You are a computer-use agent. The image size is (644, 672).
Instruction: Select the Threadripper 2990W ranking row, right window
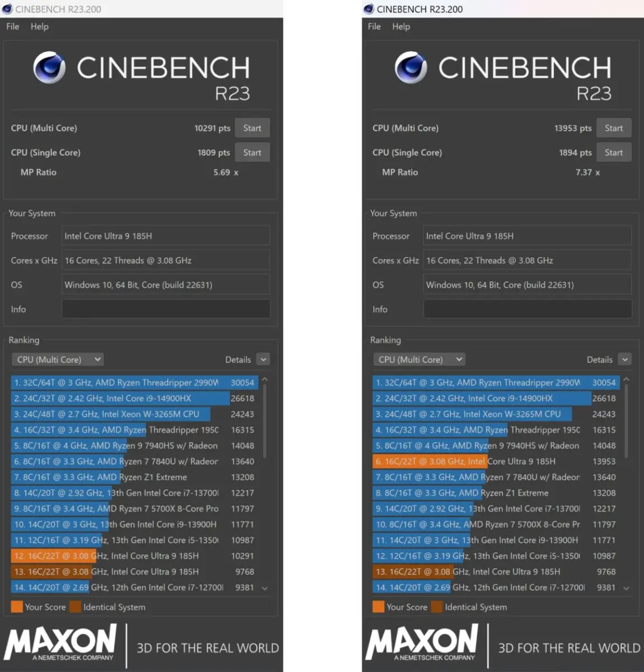pyautogui.click(x=496, y=382)
